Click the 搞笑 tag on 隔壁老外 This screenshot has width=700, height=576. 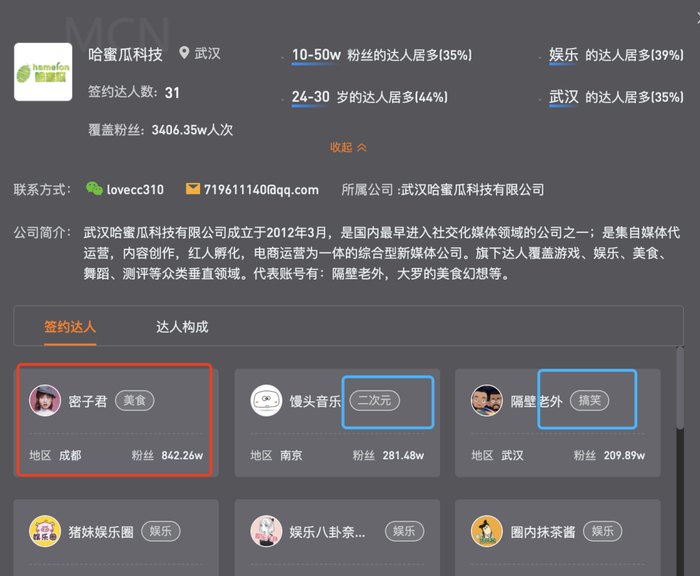click(589, 401)
